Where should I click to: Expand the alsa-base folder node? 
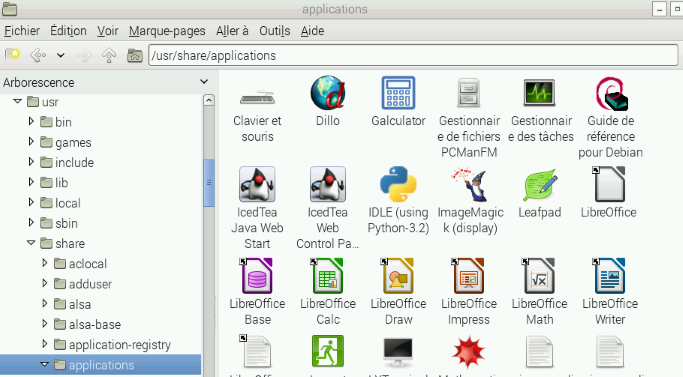[x=44, y=323]
